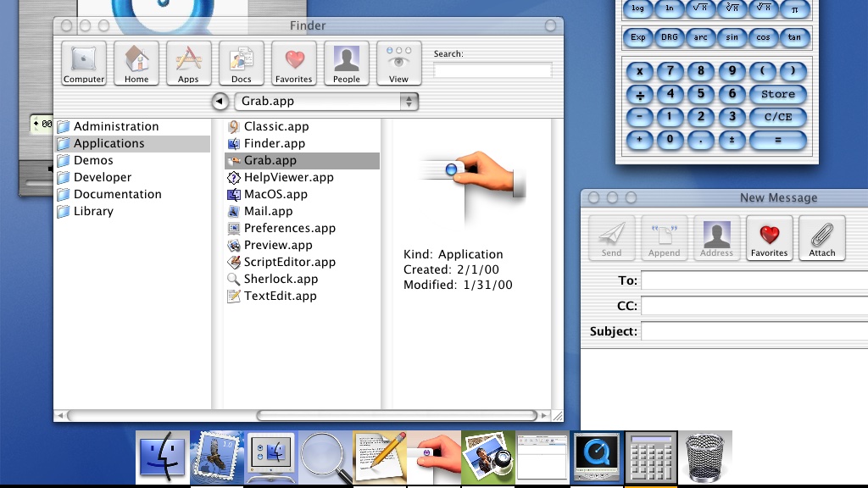Open Sherlock magnifying glass in Dock

(x=325, y=457)
